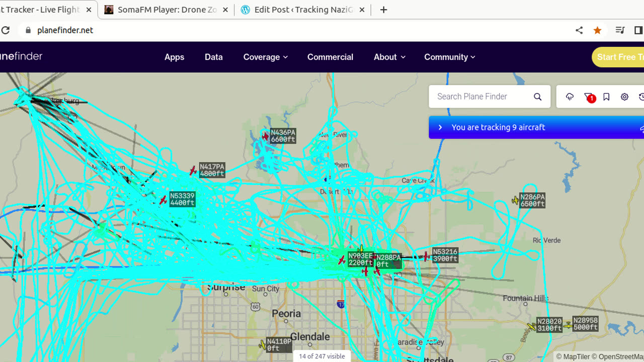
Task: Click the Plane Finder logo
Action: [x=21, y=56]
